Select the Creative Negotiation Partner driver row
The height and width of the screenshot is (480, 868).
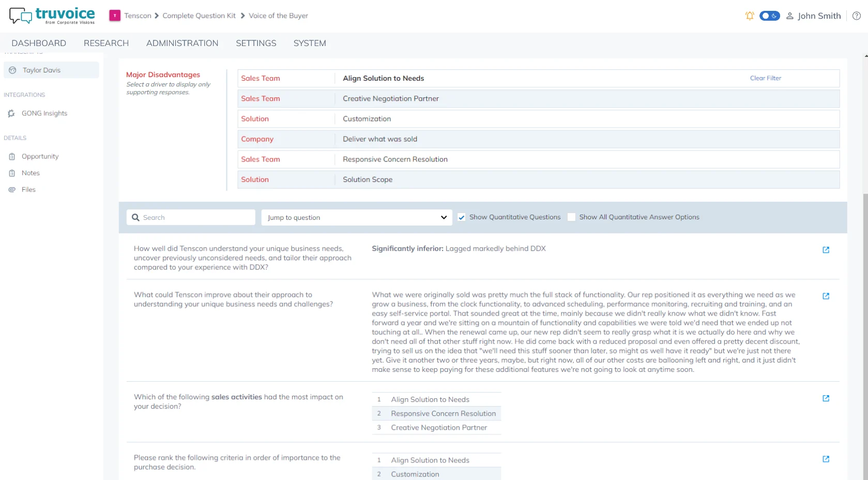click(x=538, y=98)
